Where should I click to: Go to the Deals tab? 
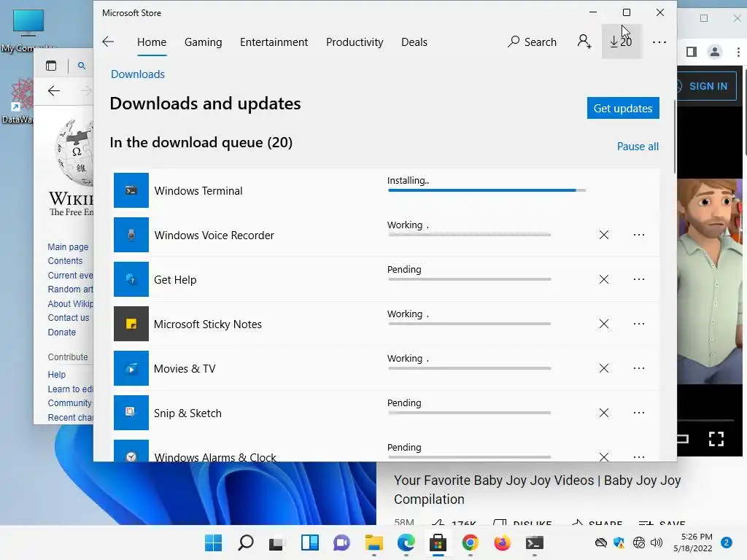point(414,42)
